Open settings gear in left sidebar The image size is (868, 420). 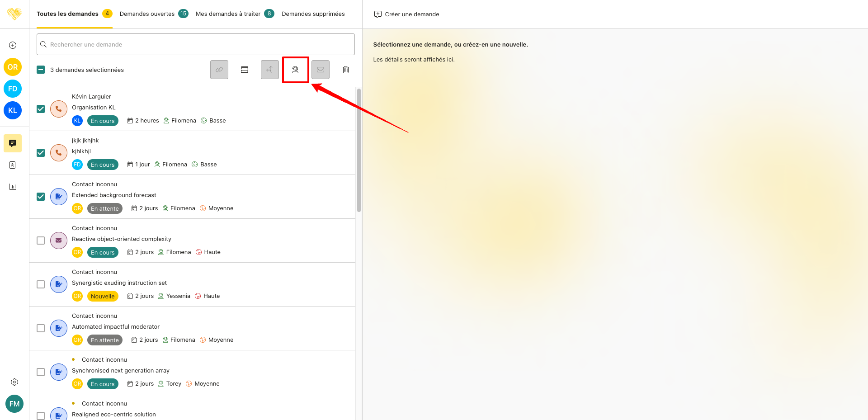pos(14,382)
